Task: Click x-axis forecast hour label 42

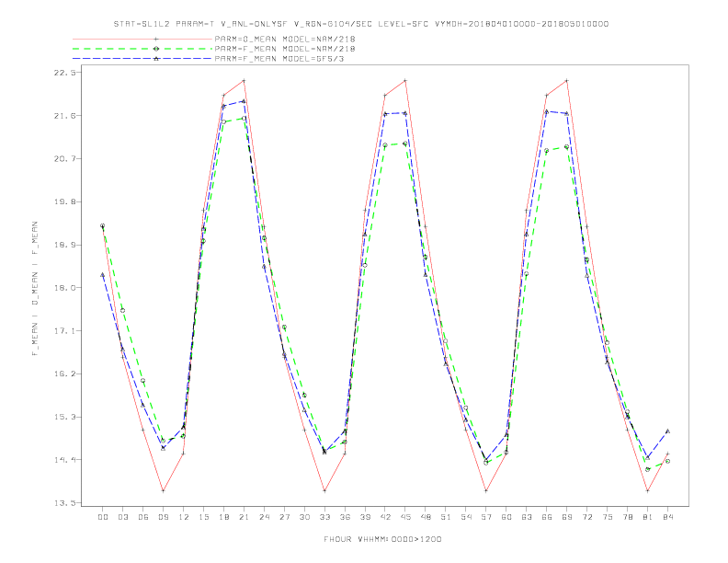Action: pyautogui.click(x=385, y=517)
